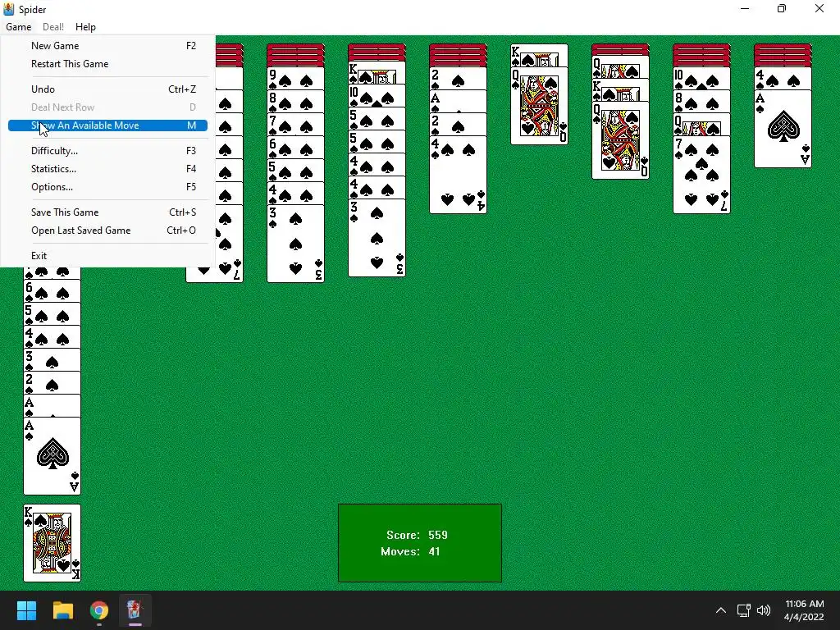
Task: Open the Help menu
Action: click(x=85, y=27)
